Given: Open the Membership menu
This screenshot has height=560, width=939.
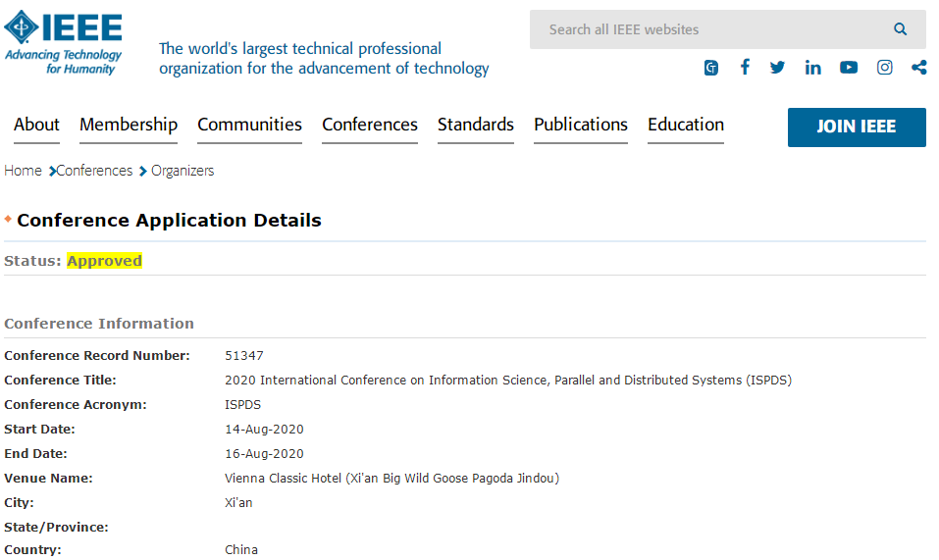Looking at the screenshot, I should (x=129, y=125).
